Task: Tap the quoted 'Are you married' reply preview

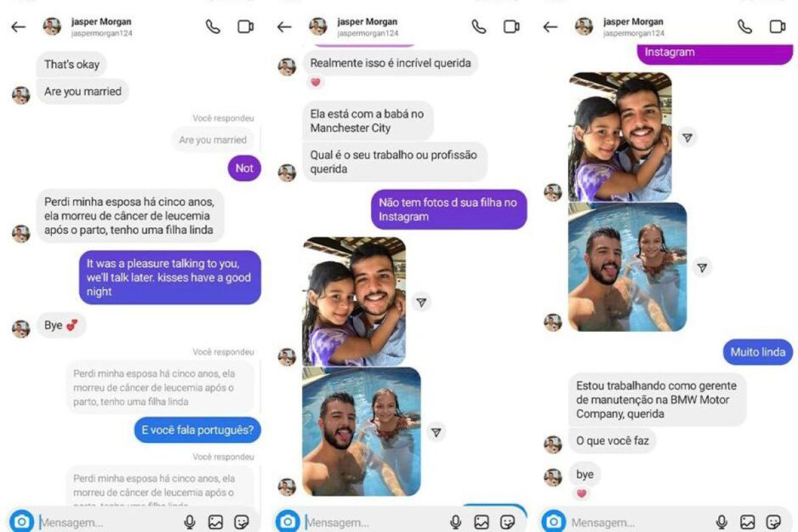Action: tap(213, 140)
